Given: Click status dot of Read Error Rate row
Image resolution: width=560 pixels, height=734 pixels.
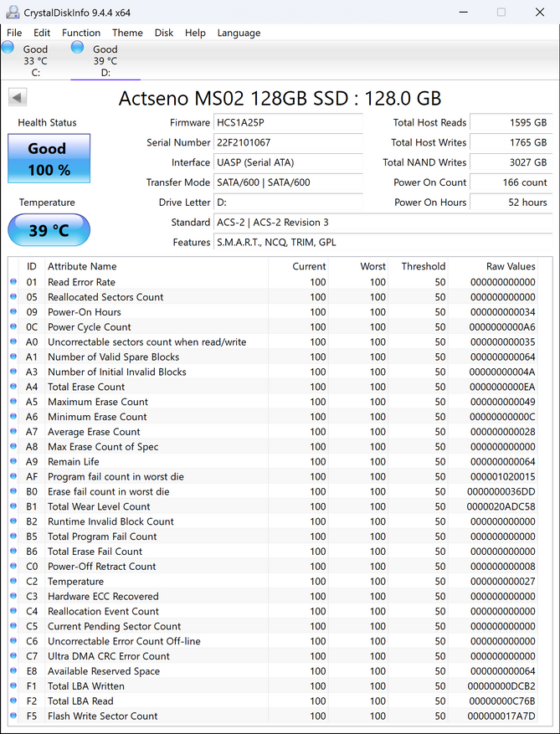Looking at the screenshot, I should pos(13,282).
